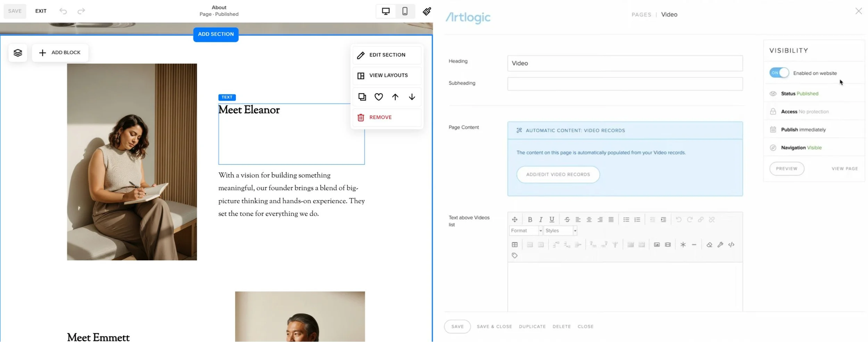Insert table icon in editor toolbar
This screenshot has width=868, height=342.
coord(515,245)
